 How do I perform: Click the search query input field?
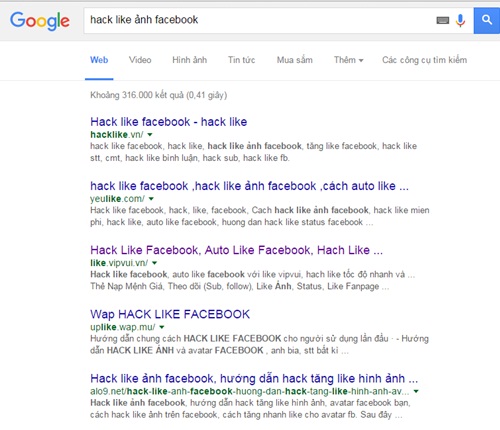point(260,20)
